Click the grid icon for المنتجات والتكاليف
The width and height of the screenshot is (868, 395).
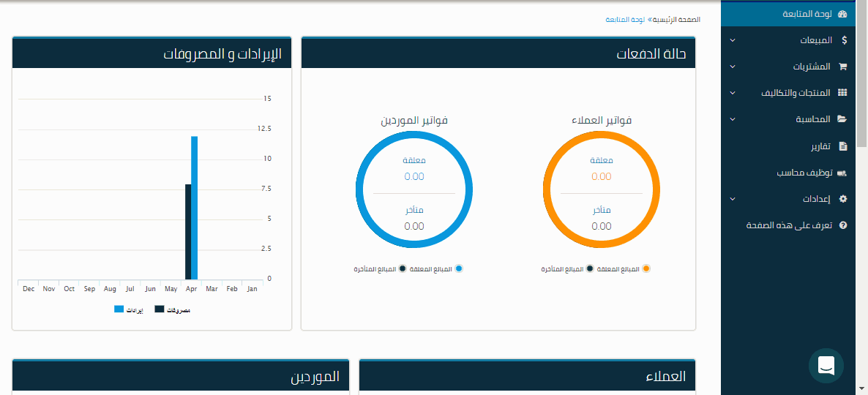(842, 93)
